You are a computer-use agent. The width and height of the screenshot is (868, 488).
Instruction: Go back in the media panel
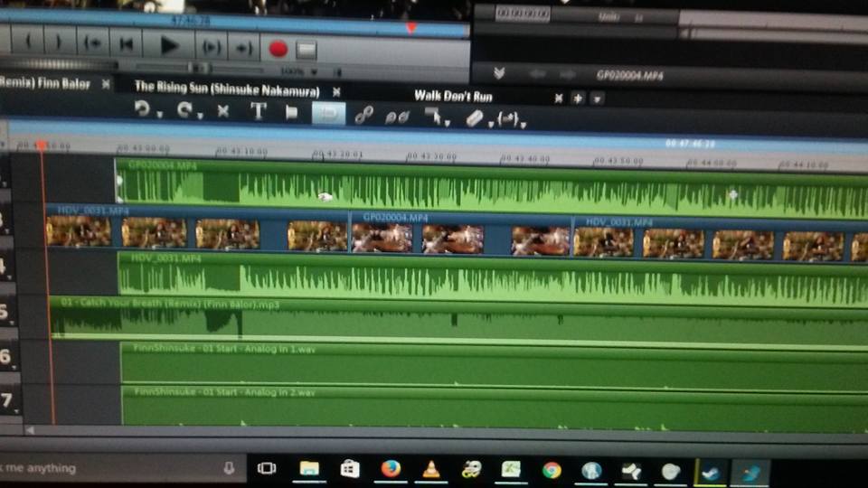pos(536,74)
